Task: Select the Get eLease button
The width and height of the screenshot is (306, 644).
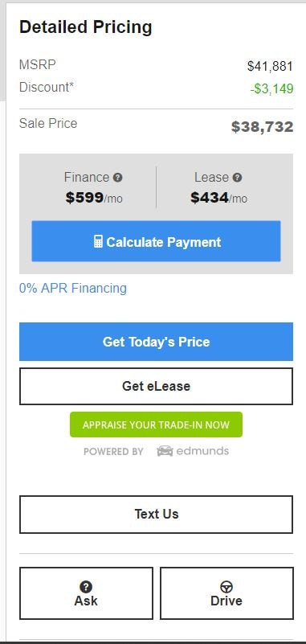Action: 157,386
